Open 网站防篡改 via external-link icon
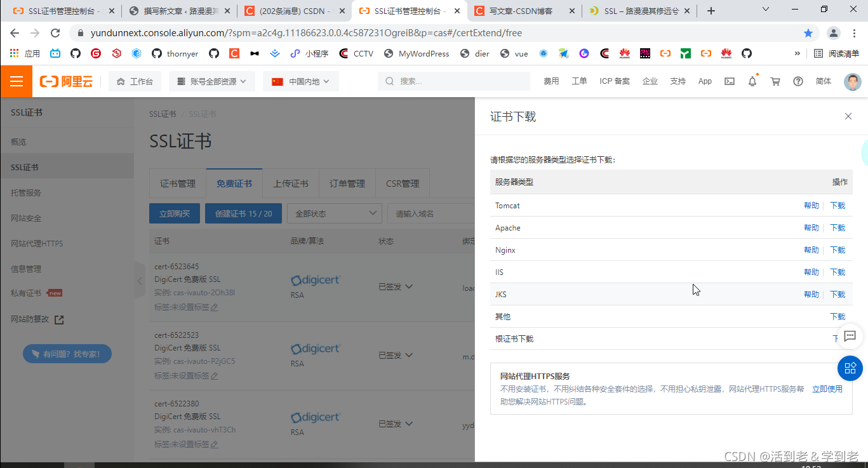The height and width of the screenshot is (468, 868). point(58,320)
